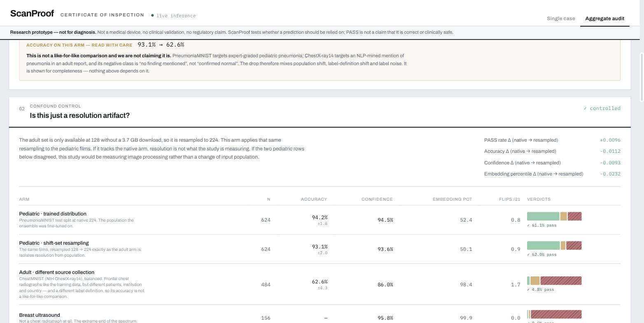Click the CONFOUND CONTROL section label
The height and width of the screenshot is (323, 644).
coord(55,106)
